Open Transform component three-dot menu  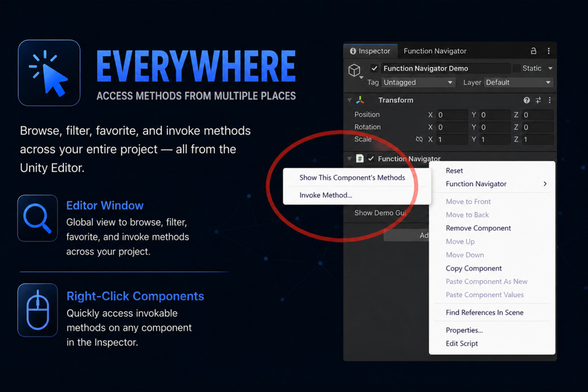pos(549,100)
